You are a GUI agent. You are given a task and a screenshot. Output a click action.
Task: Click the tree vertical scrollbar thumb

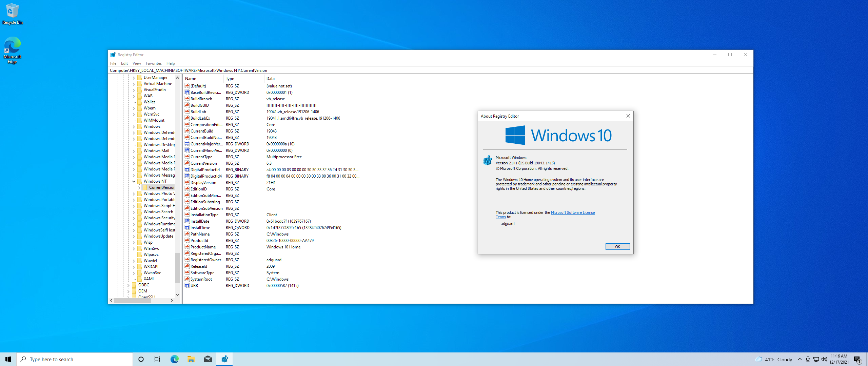[177, 268]
